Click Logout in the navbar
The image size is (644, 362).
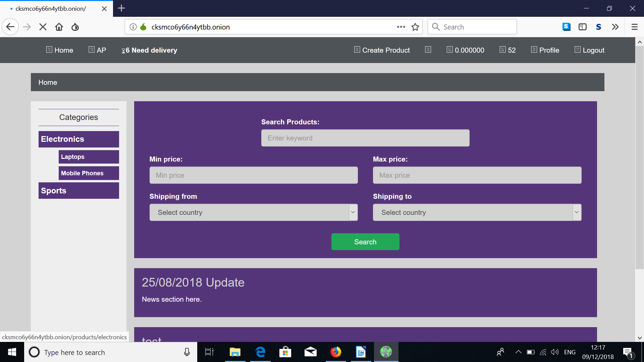589,50
